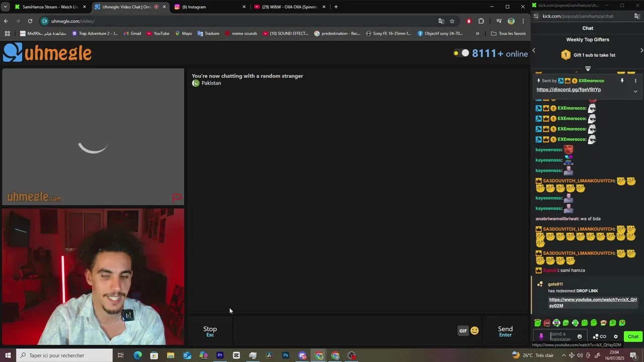The image size is (644, 362).
Task: Open the Gmail bookmark
Action: [x=132, y=34]
